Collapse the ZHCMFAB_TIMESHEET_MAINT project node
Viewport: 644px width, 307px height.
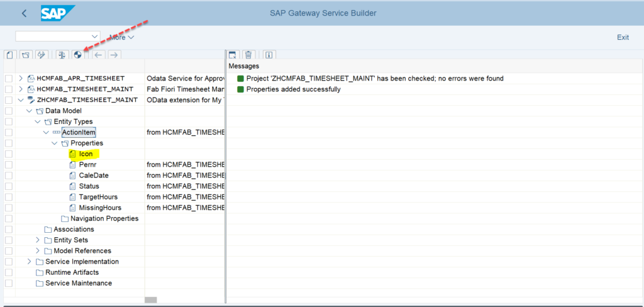pyautogui.click(x=21, y=100)
